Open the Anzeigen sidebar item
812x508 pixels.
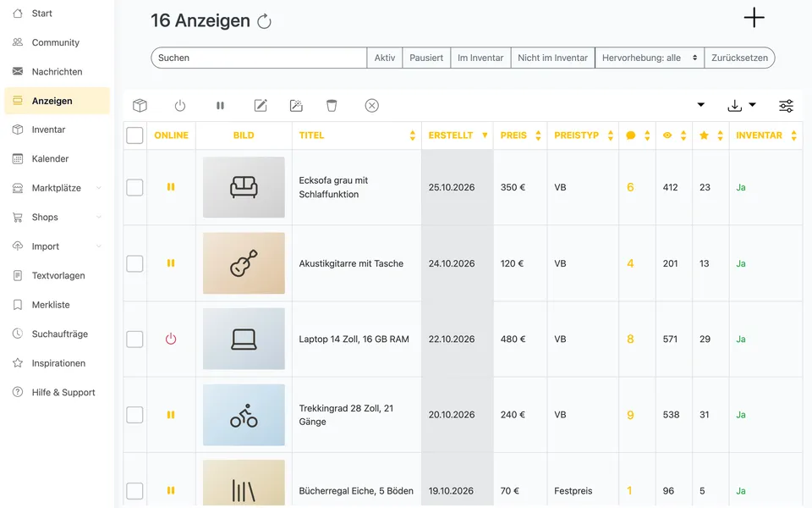pyautogui.click(x=57, y=101)
